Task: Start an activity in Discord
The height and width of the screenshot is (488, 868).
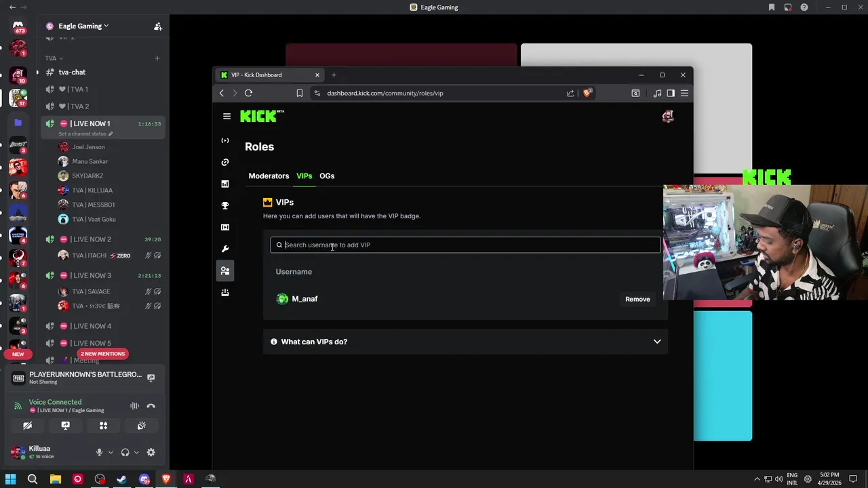Action: coord(103,426)
